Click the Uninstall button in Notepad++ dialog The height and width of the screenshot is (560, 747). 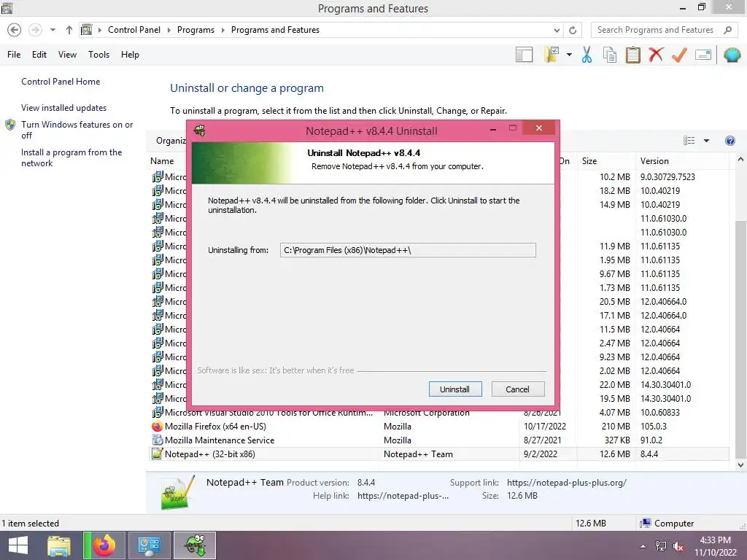coord(455,389)
